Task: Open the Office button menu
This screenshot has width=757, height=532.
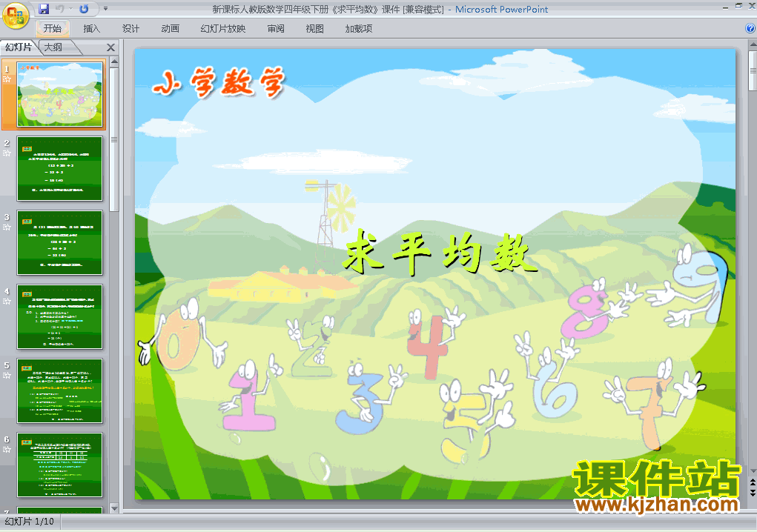Action: click(x=16, y=16)
